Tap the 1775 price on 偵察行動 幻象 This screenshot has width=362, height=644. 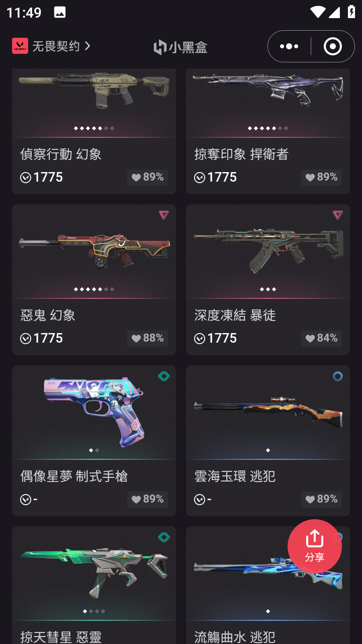tap(42, 177)
